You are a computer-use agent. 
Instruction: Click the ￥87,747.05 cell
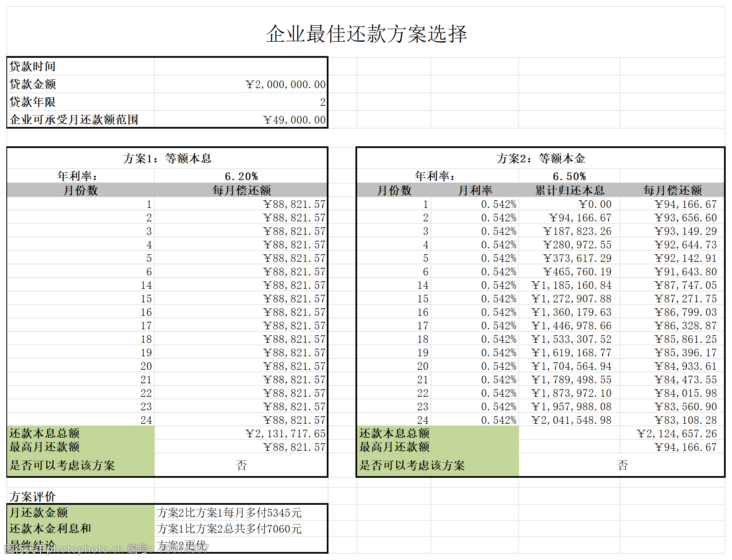pyautogui.click(x=672, y=285)
